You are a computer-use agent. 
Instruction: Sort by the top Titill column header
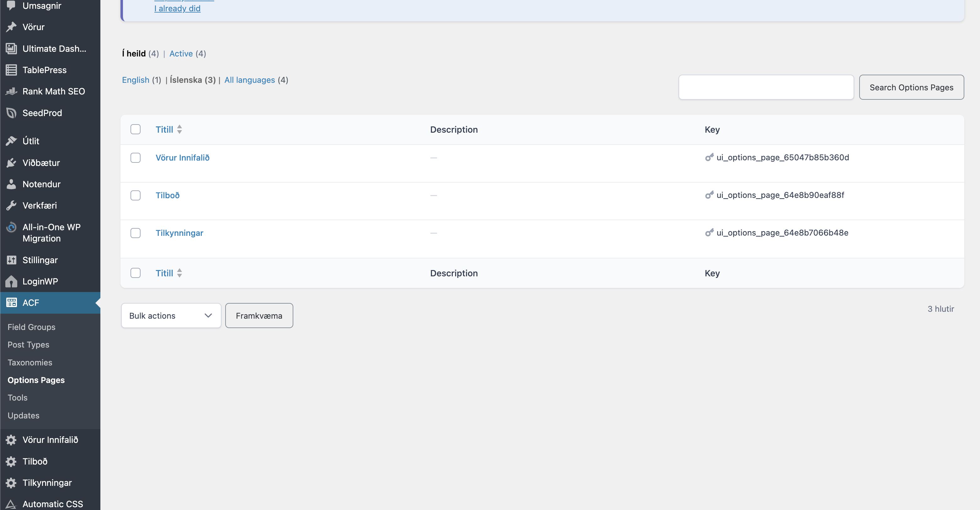[x=164, y=129]
